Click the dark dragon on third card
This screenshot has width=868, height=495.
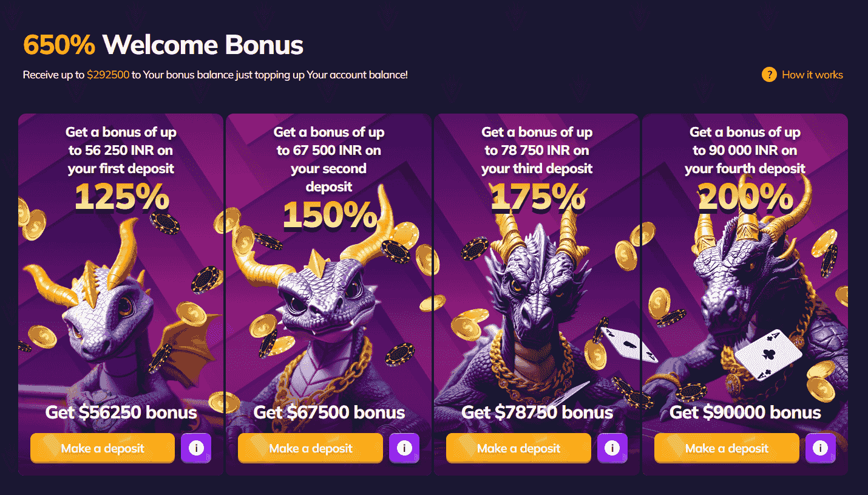click(x=534, y=285)
